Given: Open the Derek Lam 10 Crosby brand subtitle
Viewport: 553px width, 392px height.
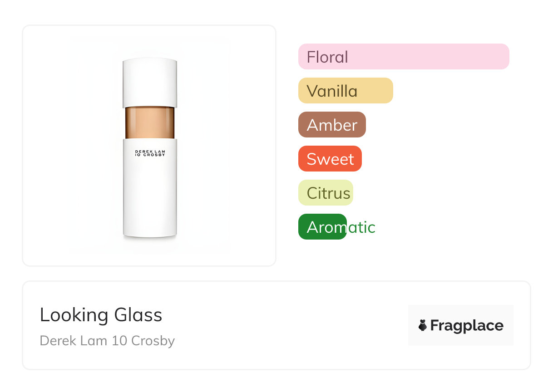Looking at the screenshot, I should click(107, 341).
